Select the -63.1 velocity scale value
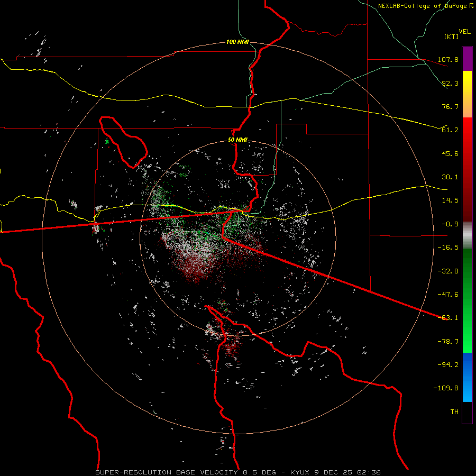 click(x=448, y=318)
